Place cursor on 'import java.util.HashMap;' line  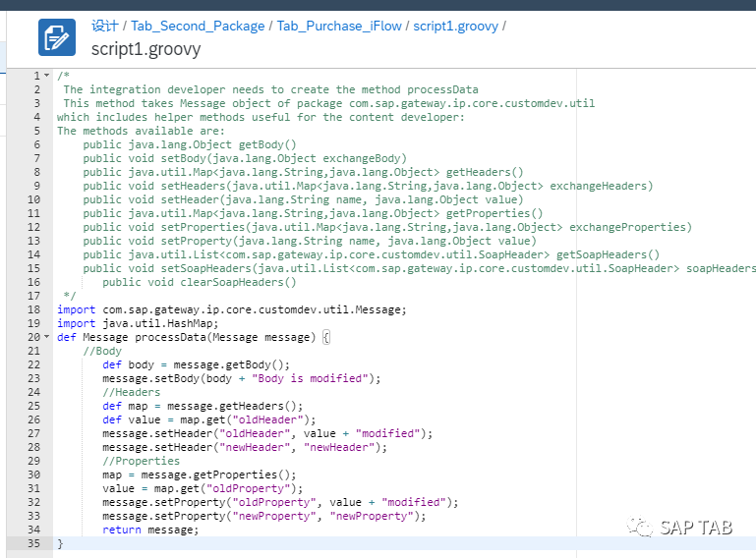(x=138, y=323)
